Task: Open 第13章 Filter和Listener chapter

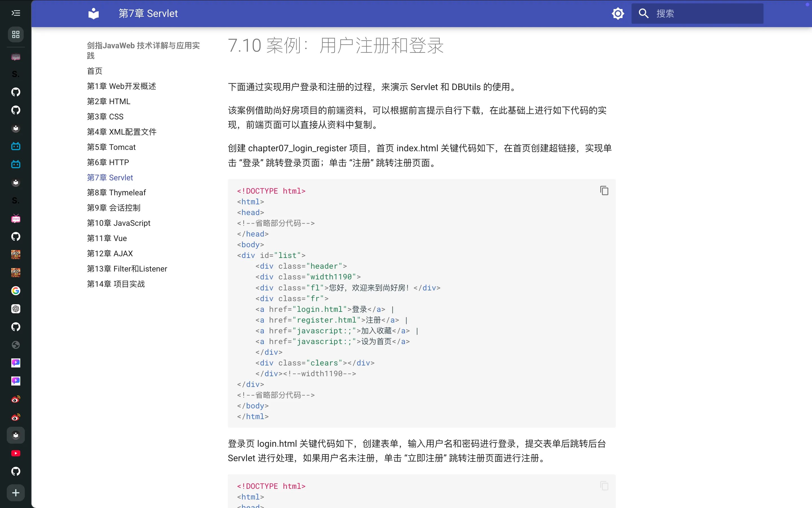Action: [x=127, y=269]
